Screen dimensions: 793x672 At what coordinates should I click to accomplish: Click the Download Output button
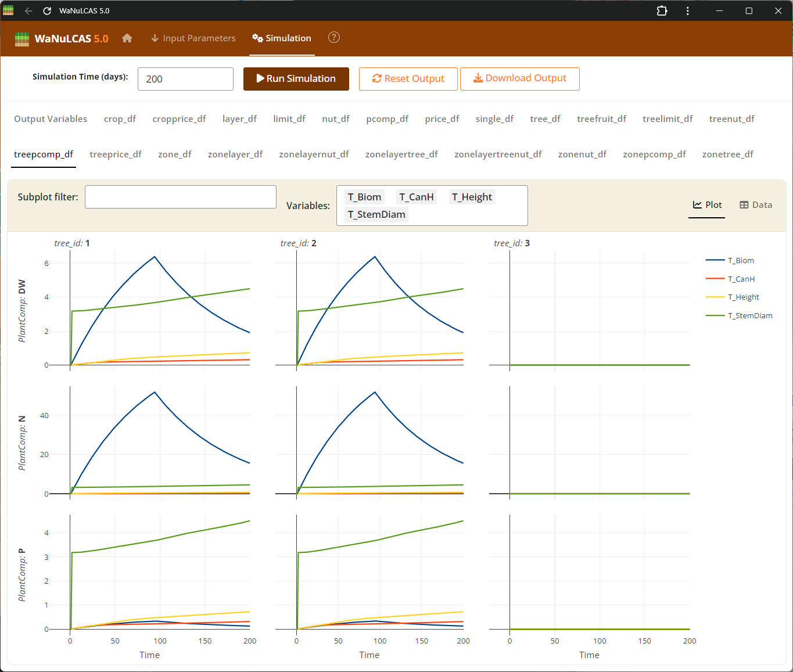coord(519,78)
